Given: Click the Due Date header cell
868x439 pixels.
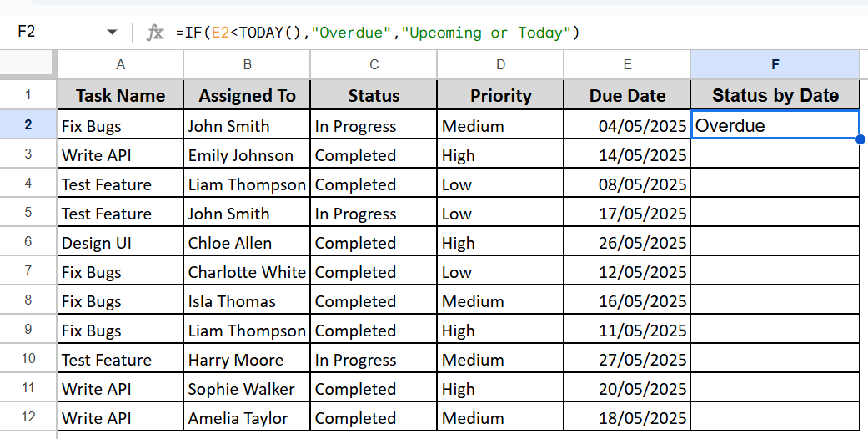Looking at the screenshot, I should pyautogui.click(x=627, y=95).
